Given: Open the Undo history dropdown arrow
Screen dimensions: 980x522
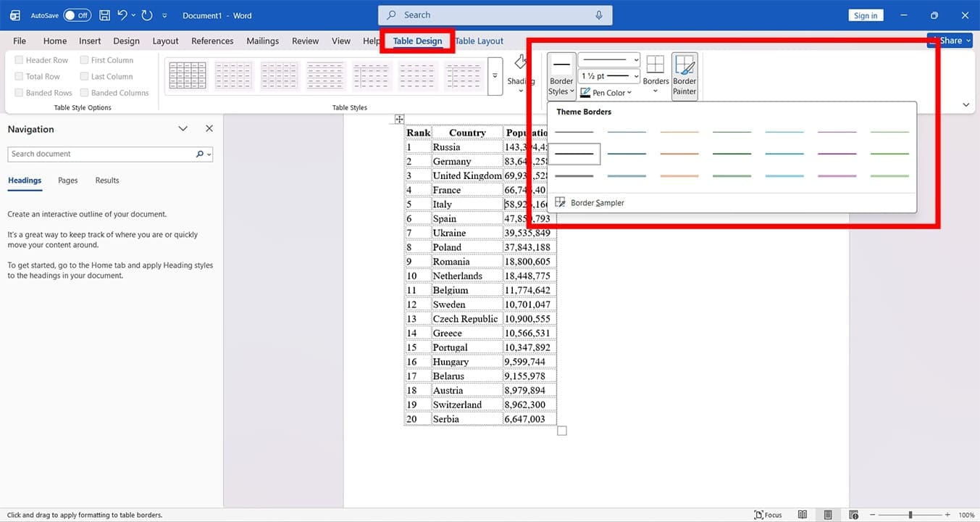Looking at the screenshot, I should tap(133, 15).
